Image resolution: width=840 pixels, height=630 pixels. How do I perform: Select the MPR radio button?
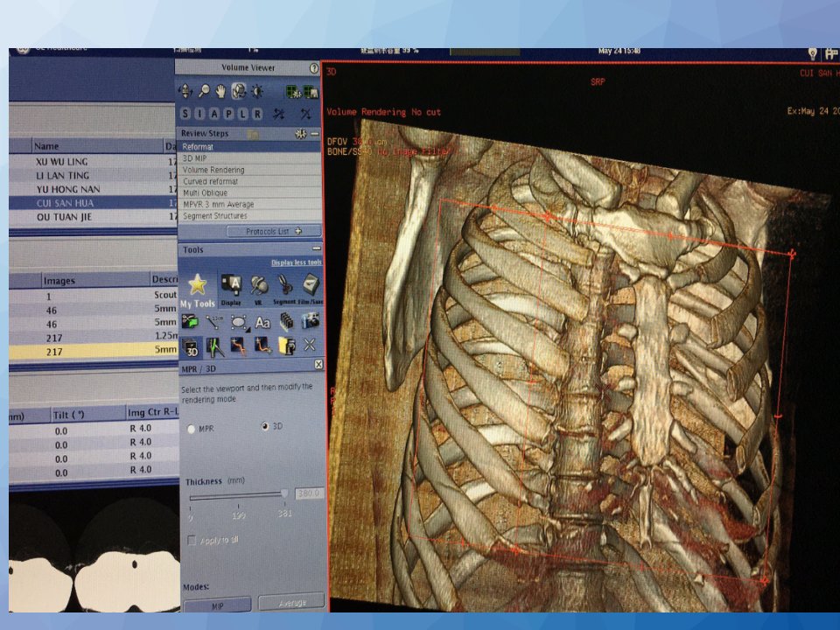coord(192,429)
